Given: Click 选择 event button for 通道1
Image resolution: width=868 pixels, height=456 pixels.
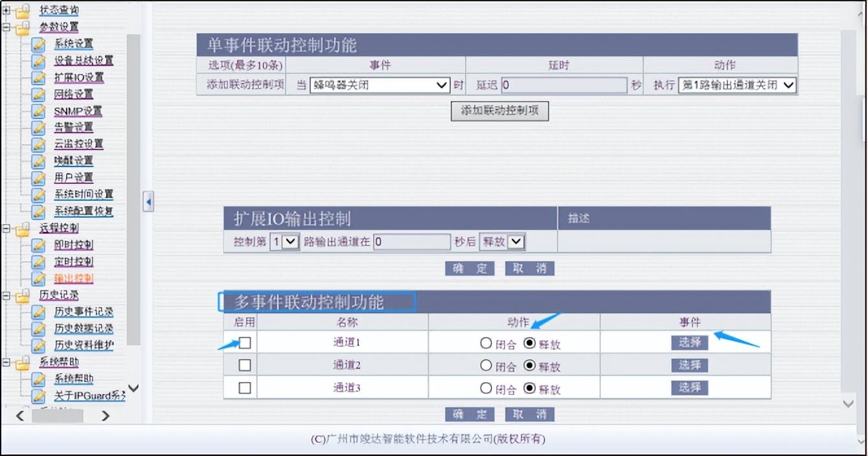Looking at the screenshot, I should coord(689,343).
